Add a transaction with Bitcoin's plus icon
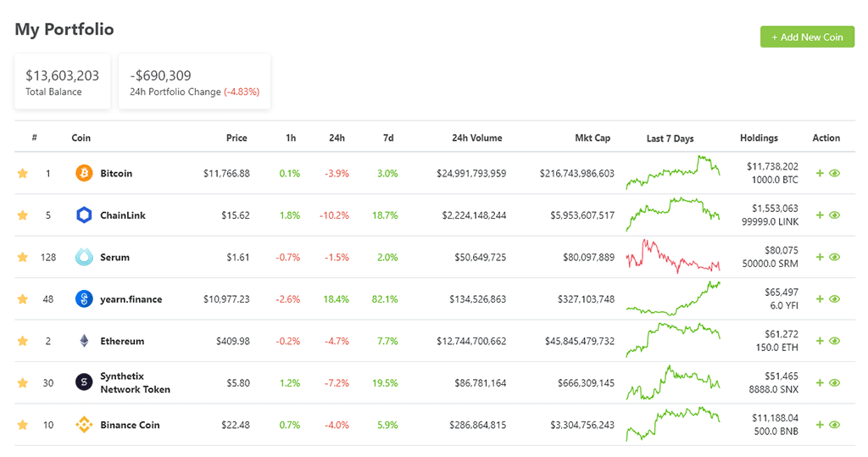The width and height of the screenshot is (868, 457). tap(820, 173)
